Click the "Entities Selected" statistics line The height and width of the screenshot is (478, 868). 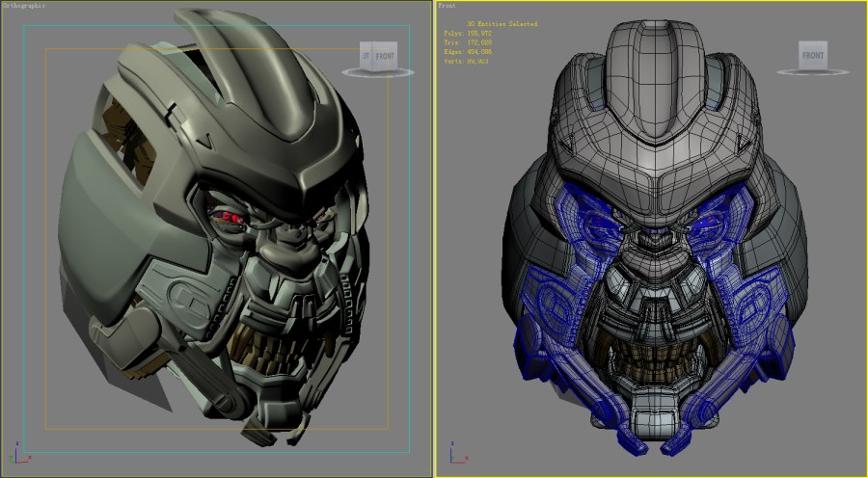tap(502, 24)
